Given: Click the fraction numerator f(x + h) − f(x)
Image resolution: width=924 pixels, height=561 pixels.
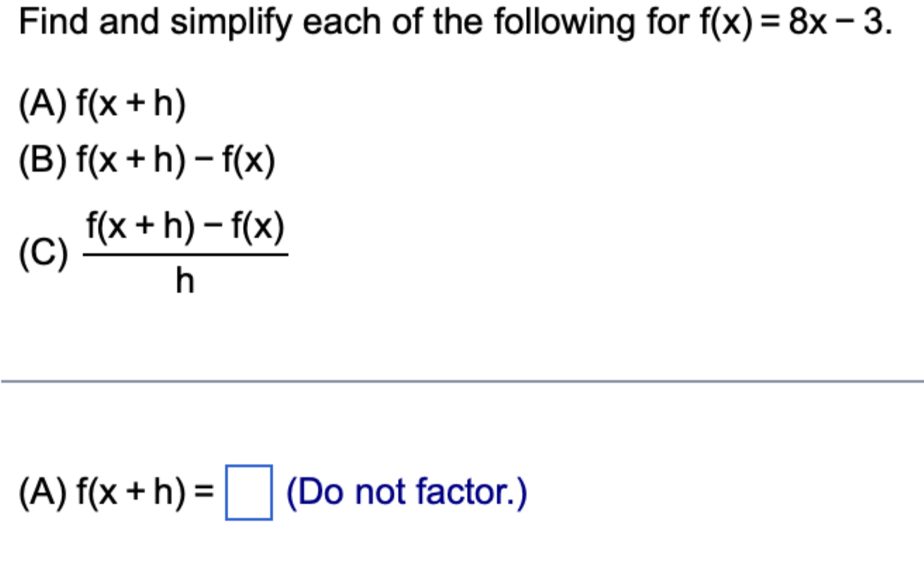Looking at the screenshot, I should pyautogui.click(x=185, y=227).
